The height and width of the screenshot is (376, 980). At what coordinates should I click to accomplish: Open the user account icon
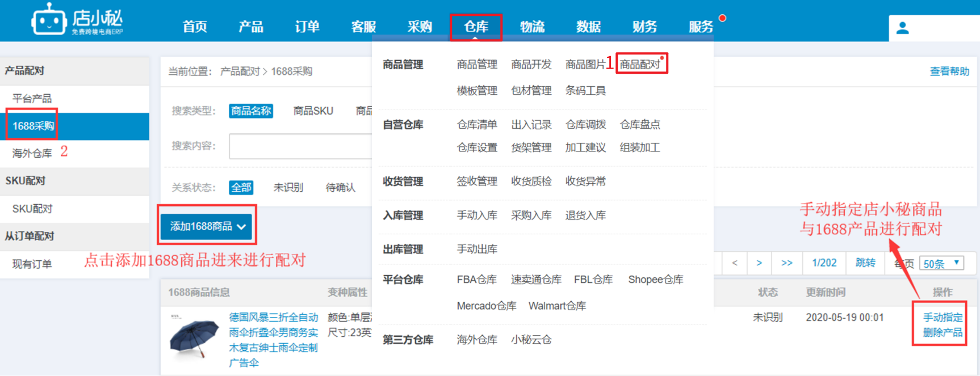click(x=902, y=28)
